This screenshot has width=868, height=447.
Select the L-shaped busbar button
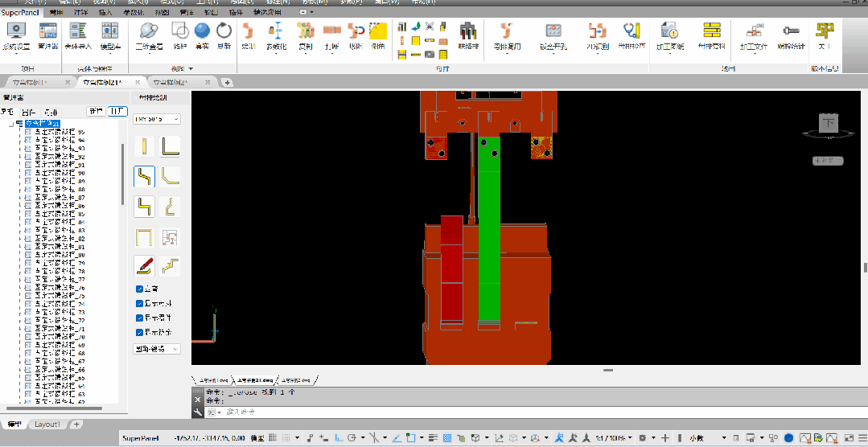pos(170,146)
